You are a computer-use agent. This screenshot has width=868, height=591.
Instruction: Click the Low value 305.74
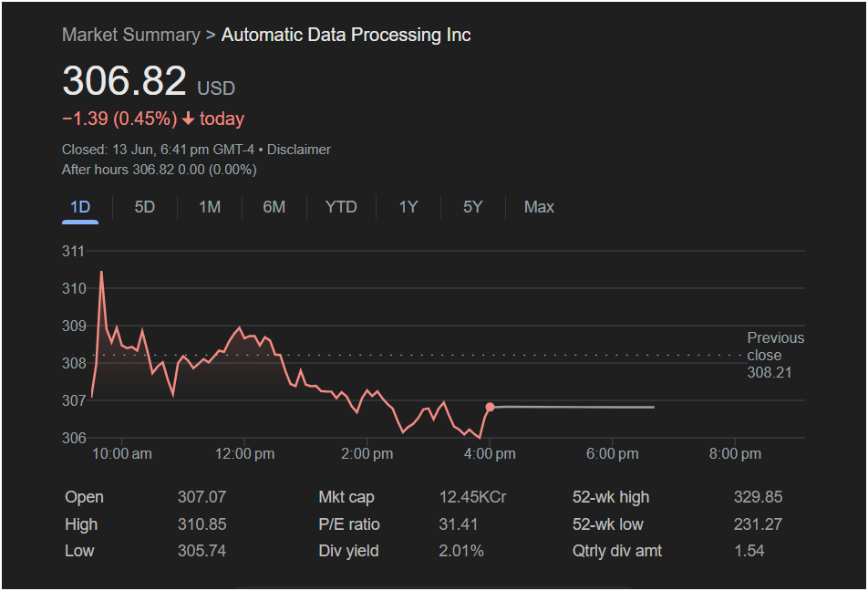[x=202, y=551]
